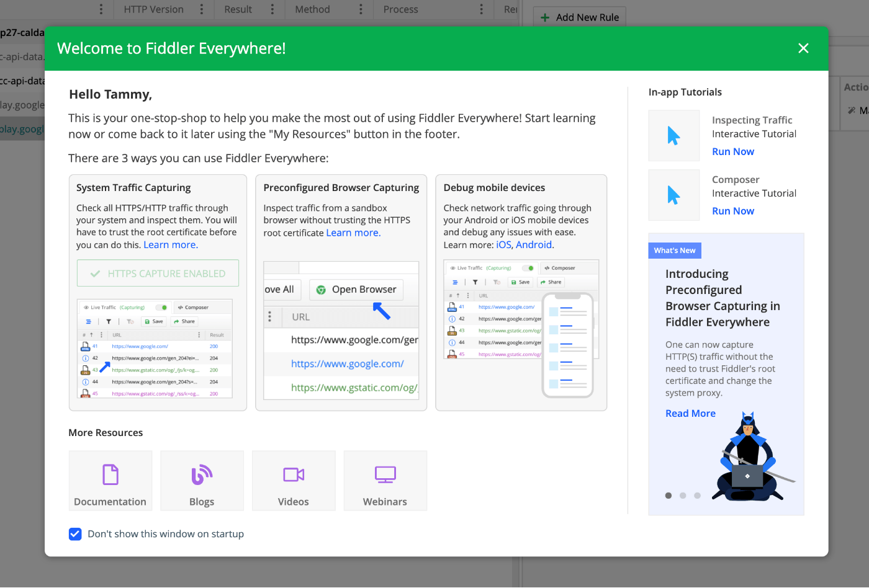The height and width of the screenshot is (588, 869).
Task: Click the Process column menu dots
Action: (x=482, y=9)
